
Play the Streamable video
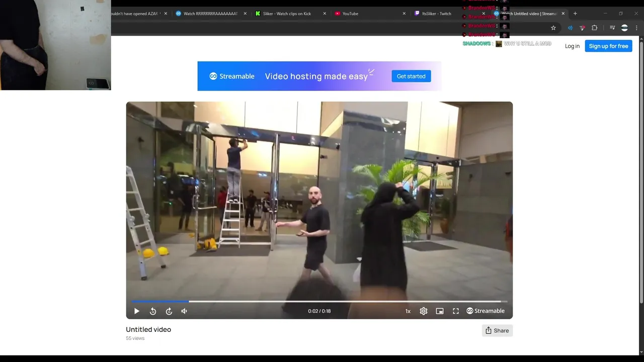click(136, 311)
